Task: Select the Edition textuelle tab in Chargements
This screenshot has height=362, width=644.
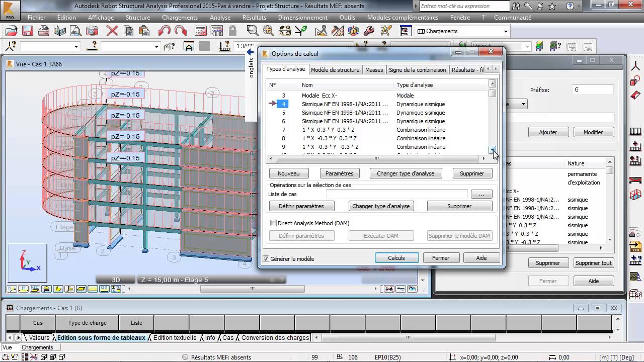Action: point(175,338)
